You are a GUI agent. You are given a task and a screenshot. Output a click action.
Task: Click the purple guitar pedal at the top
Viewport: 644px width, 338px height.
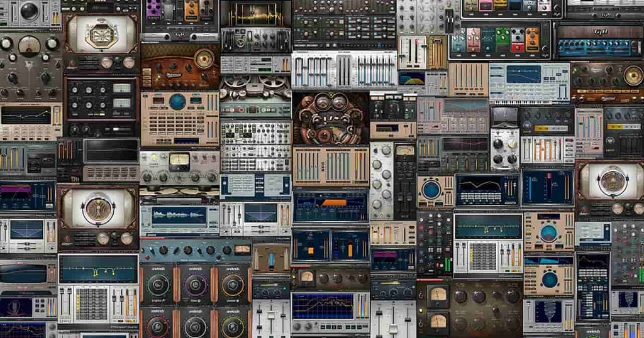152,9
